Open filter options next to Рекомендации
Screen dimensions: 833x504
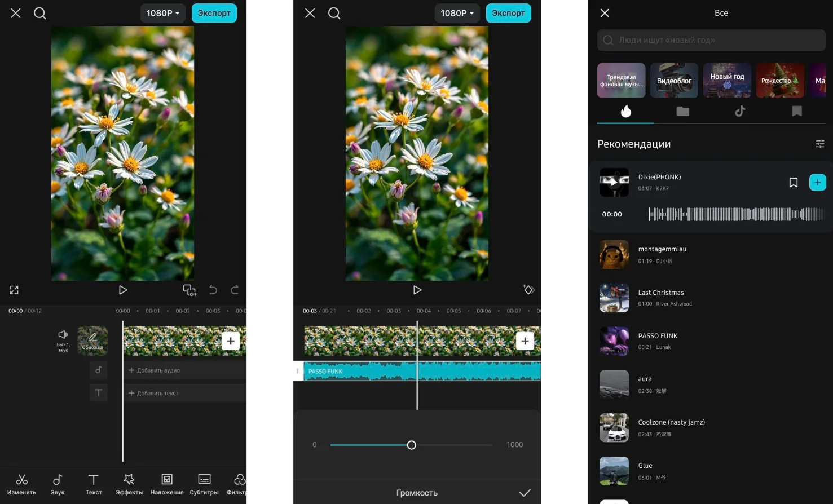(x=820, y=144)
